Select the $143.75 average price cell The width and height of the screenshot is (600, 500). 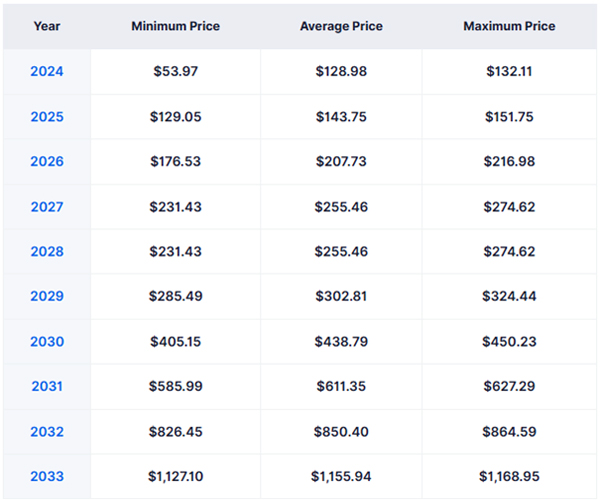point(341,117)
